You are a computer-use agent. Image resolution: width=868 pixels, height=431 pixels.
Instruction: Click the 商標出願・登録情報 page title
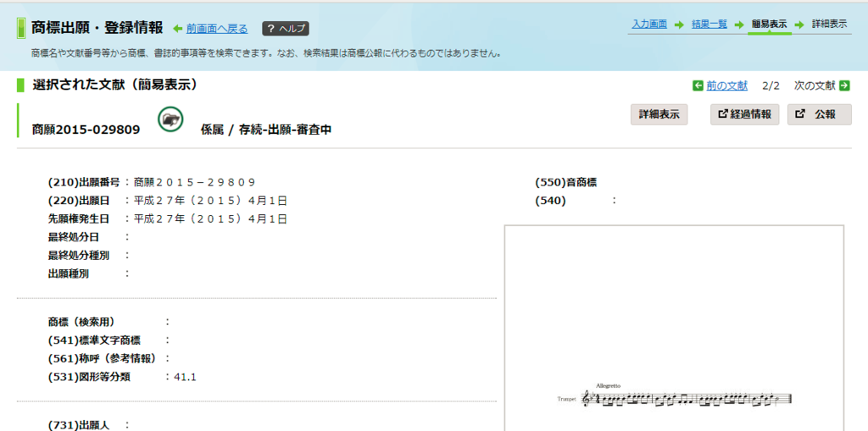click(97, 28)
